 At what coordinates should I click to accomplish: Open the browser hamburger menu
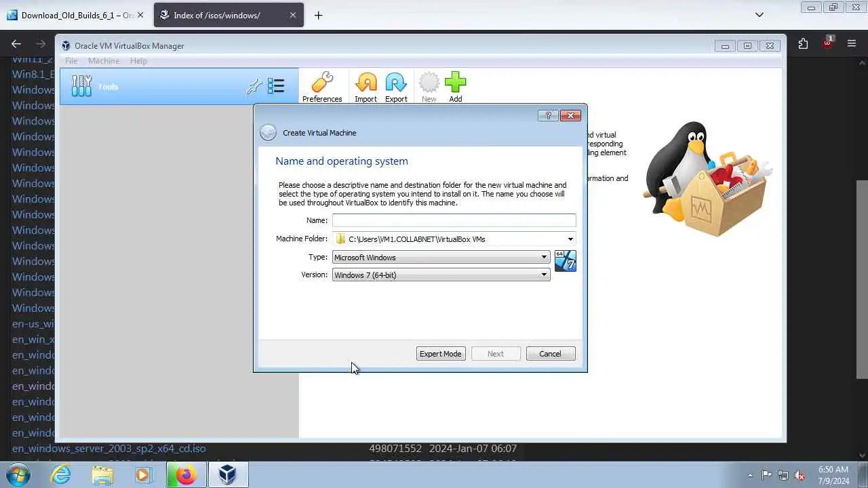tap(852, 44)
